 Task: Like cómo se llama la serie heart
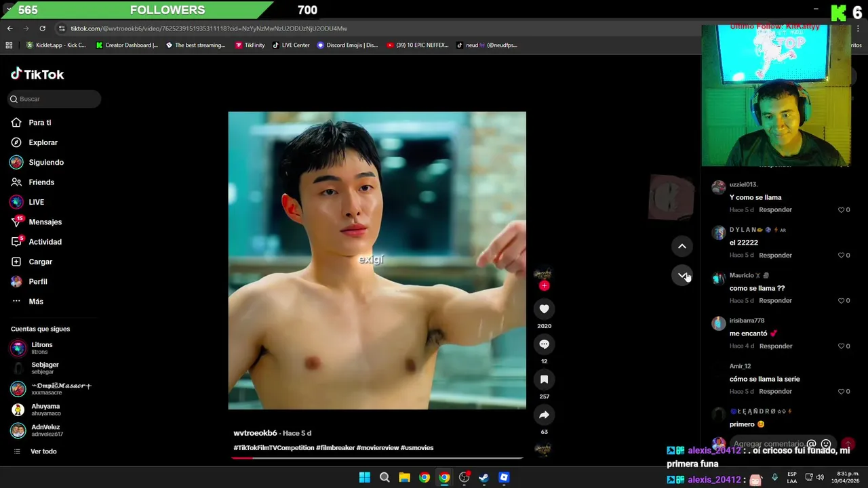(842, 392)
